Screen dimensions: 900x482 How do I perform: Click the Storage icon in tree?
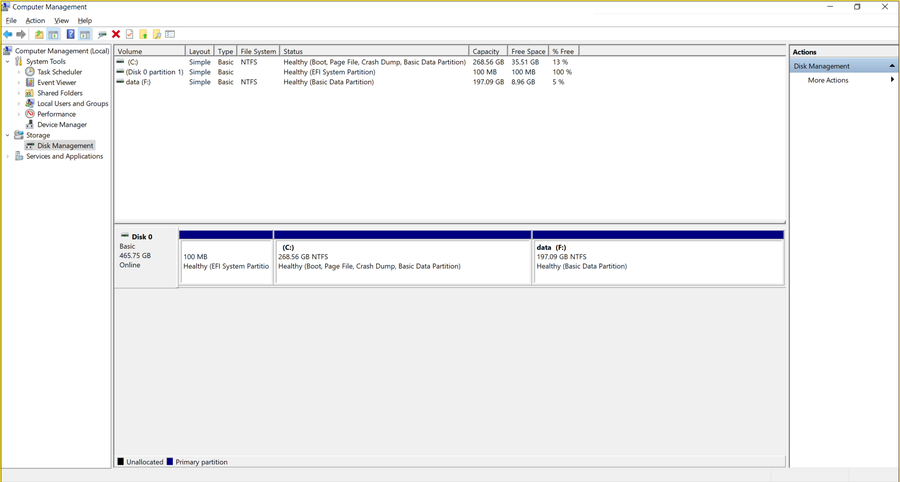coord(19,135)
